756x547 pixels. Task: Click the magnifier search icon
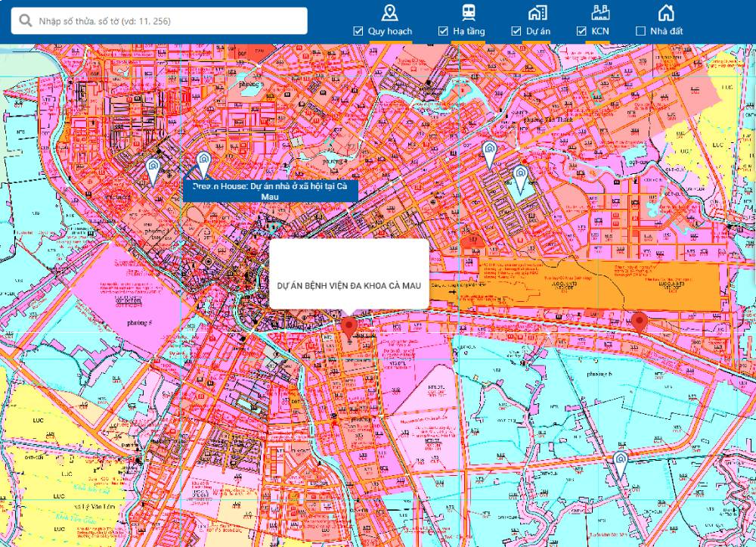pyautogui.click(x=26, y=20)
